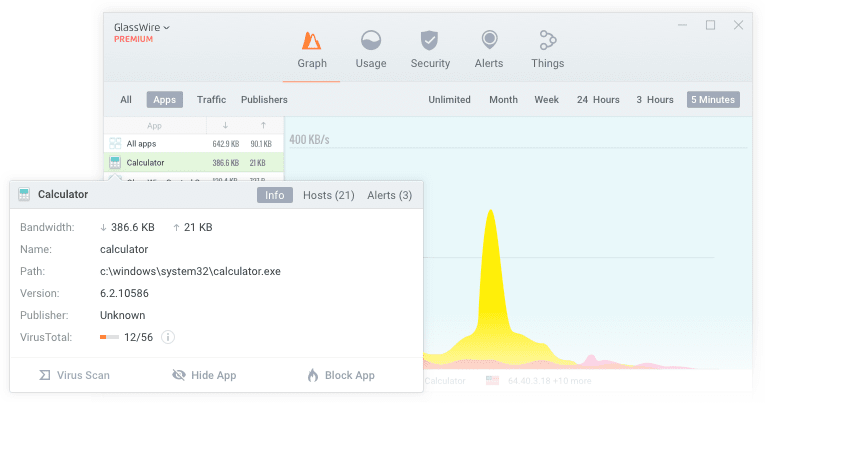Run Virus Scan on Calculator

[75, 376]
